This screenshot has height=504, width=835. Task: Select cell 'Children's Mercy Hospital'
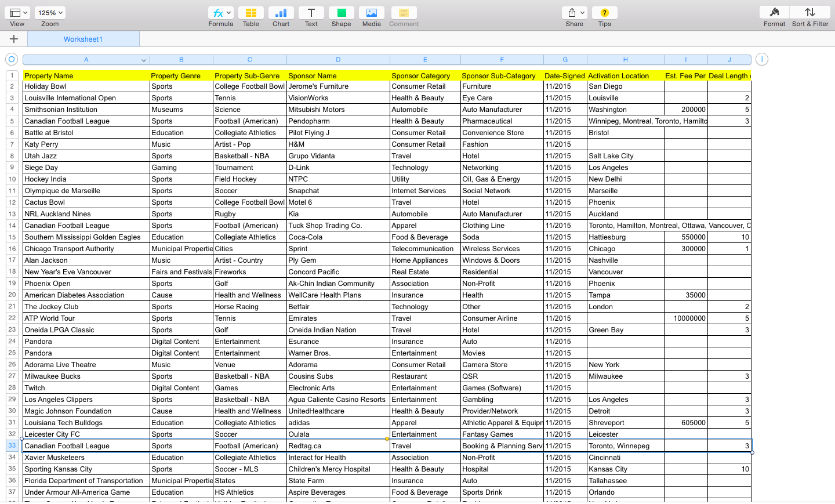coord(338,469)
